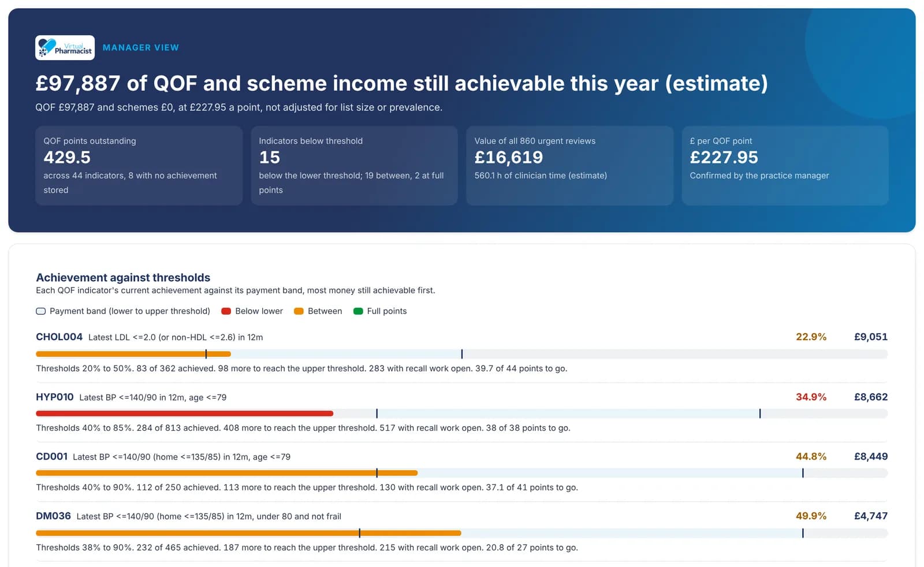The image size is (924, 567).
Task: Click the MANAGER VIEW label
Action: point(141,48)
